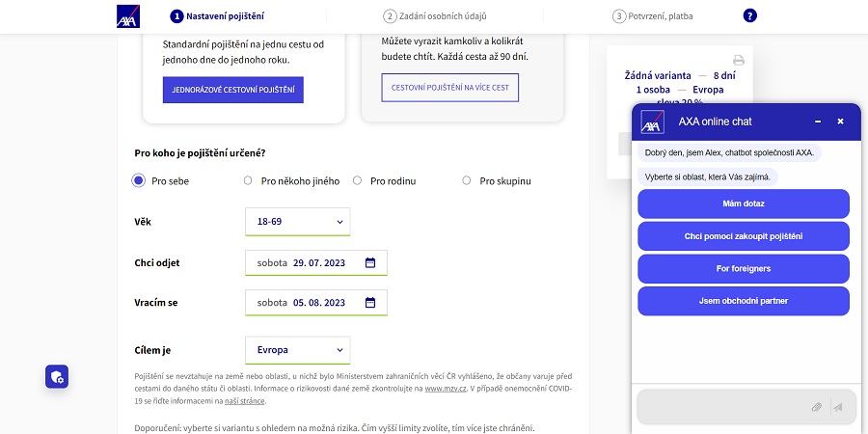Click the chat send arrow icon
Screen dimensions: 868x434
click(x=838, y=407)
